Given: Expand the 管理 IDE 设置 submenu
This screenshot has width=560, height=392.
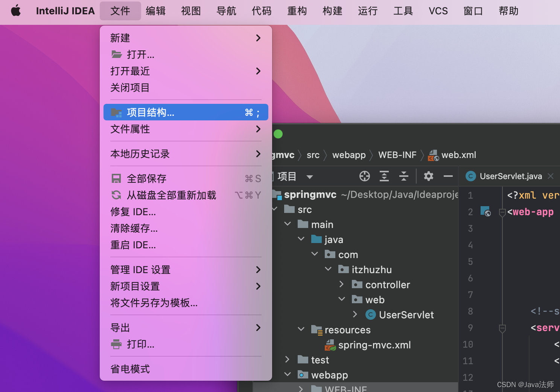Looking at the screenshot, I should 186,270.
